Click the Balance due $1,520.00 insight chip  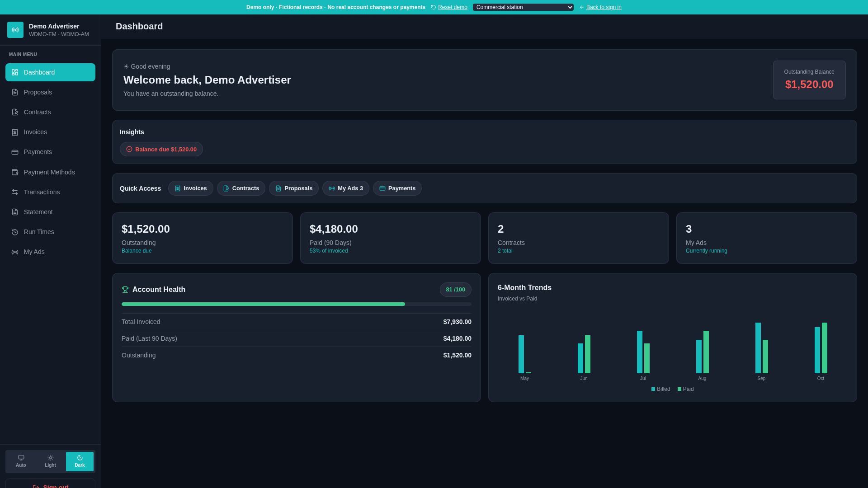click(x=161, y=149)
